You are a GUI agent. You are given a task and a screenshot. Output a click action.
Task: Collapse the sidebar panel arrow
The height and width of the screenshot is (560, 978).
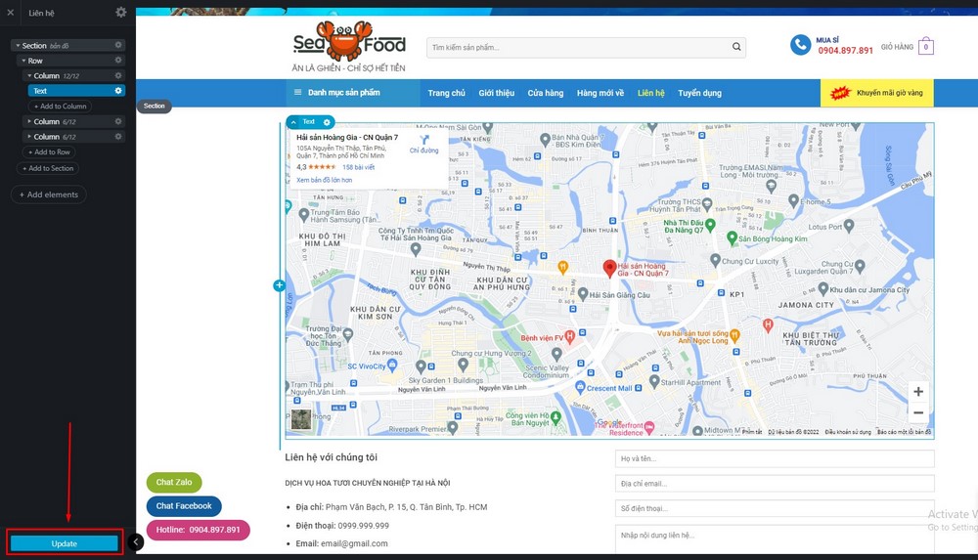(135, 541)
